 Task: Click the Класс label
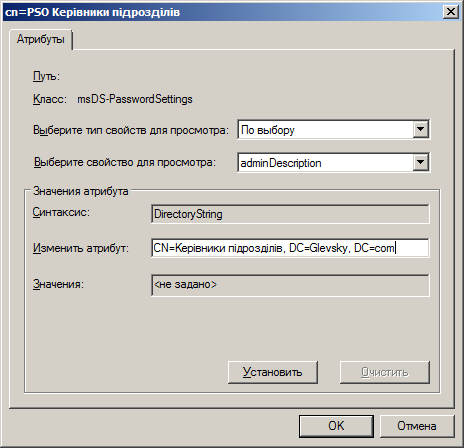(50, 99)
